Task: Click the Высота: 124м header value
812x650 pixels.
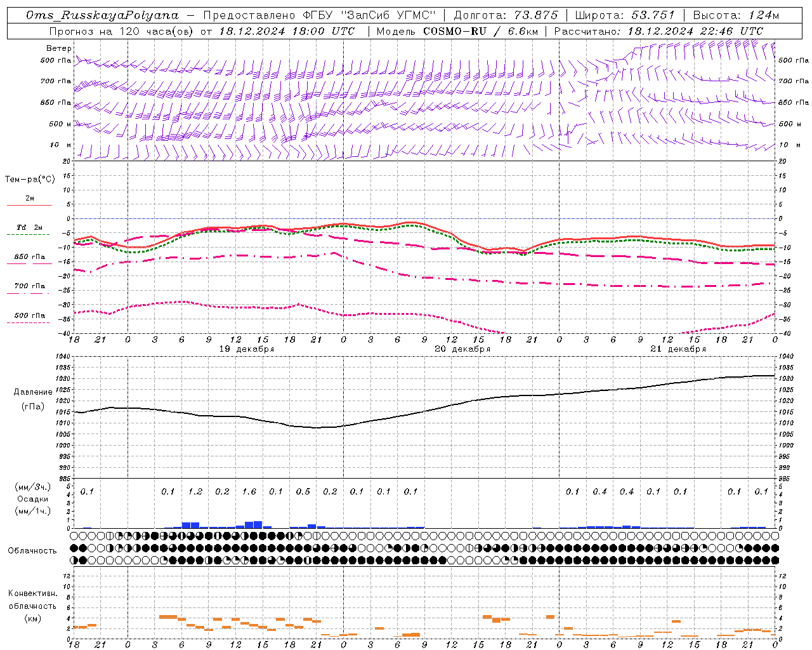Action: (x=736, y=15)
